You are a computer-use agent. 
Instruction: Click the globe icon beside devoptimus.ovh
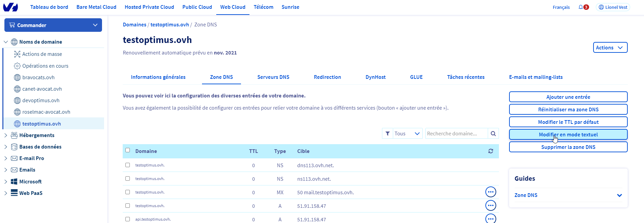tap(17, 101)
